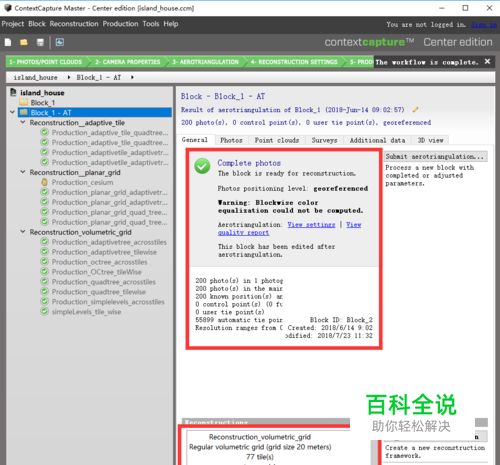Click the ContextCapture app icon in title bar

pos(7,8)
